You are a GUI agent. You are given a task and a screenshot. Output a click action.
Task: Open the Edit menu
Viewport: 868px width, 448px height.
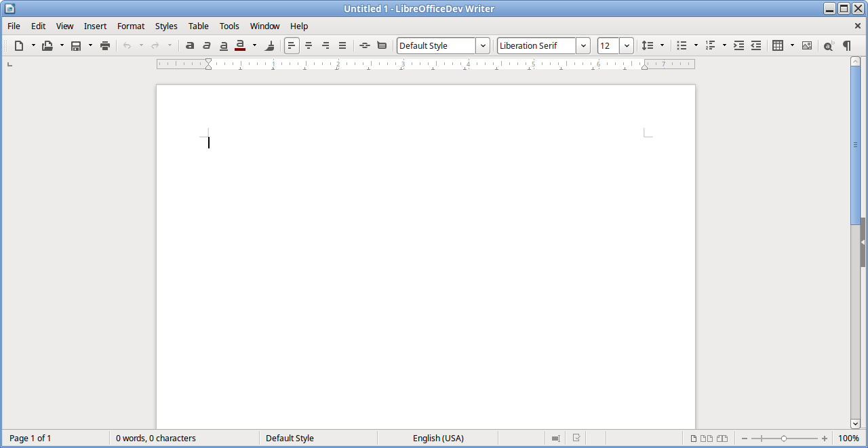point(39,26)
